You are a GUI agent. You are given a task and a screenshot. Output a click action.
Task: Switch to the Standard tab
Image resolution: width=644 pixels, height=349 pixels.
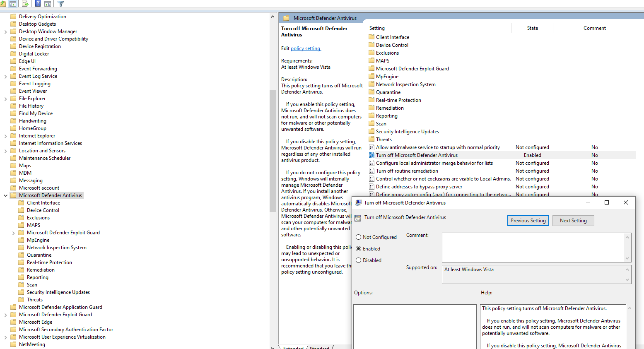[x=319, y=347]
